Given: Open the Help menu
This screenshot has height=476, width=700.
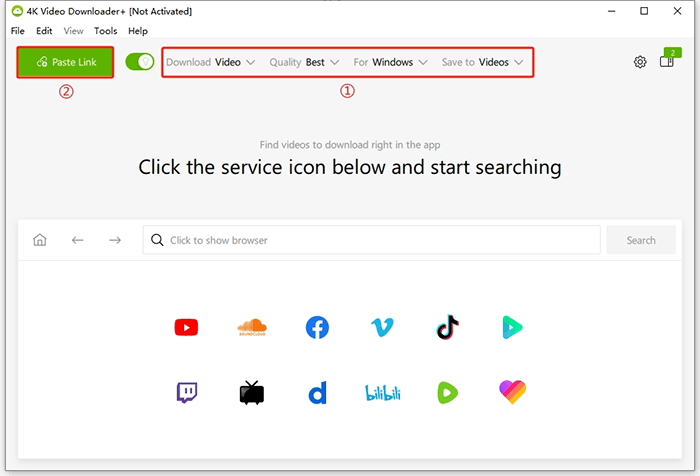Looking at the screenshot, I should 138,31.
